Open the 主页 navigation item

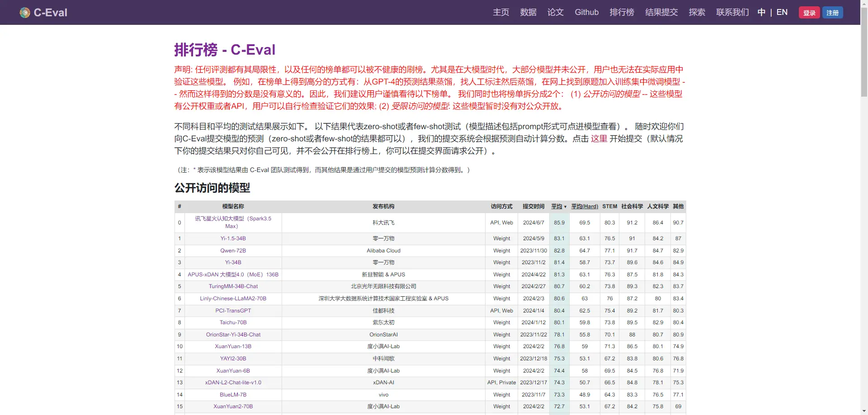pyautogui.click(x=501, y=12)
